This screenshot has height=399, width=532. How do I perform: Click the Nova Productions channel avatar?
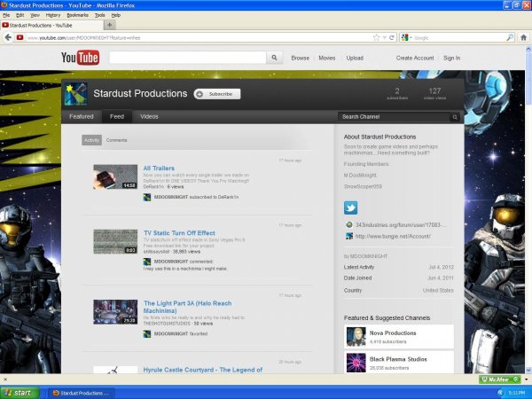pos(356,337)
